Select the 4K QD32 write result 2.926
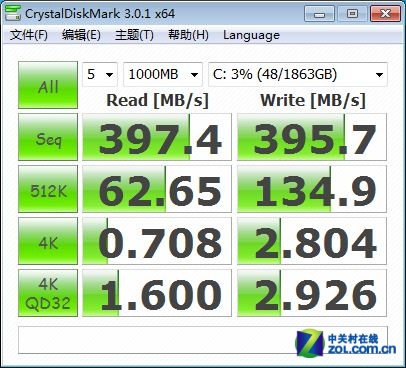Image resolution: width=406 pixels, height=368 pixels. (312, 293)
